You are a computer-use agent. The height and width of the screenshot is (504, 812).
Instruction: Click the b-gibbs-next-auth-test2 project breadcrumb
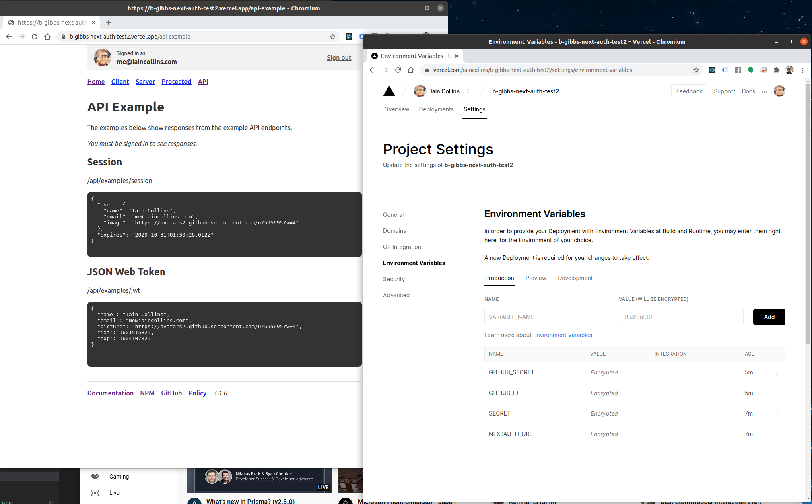pos(525,91)
